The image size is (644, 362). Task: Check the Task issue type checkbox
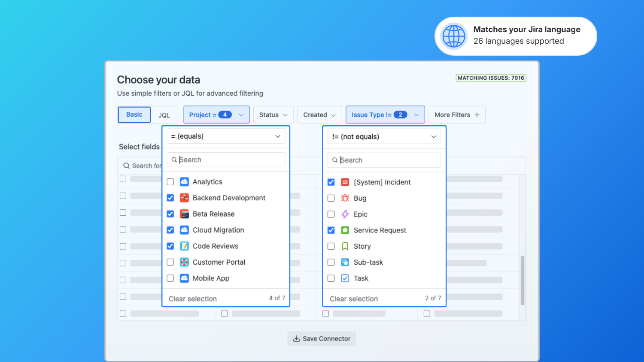tap(331, 278)
